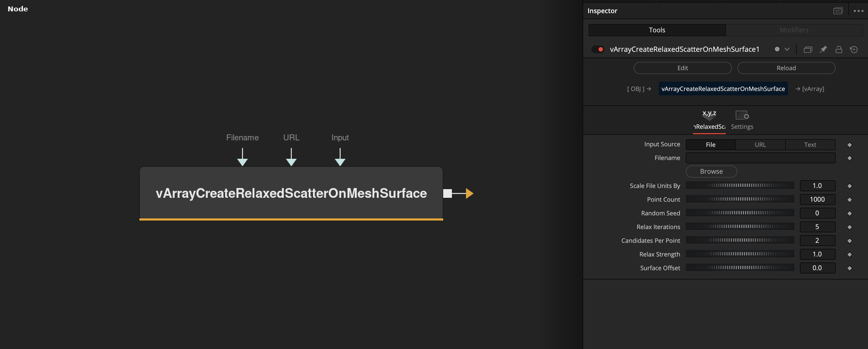Toggle the keyframe diamond for Random Seed
Viewport: 868px width, 349px height.
point(850,214)
